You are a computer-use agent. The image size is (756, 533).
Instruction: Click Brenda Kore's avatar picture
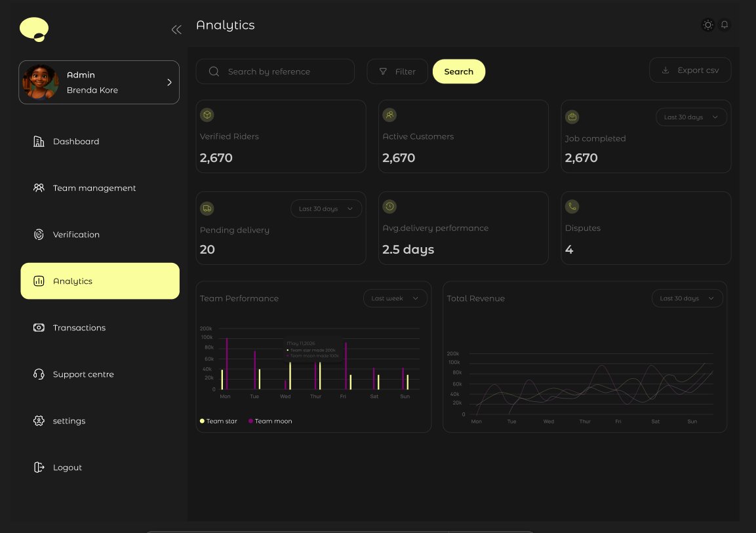point(41,83)
